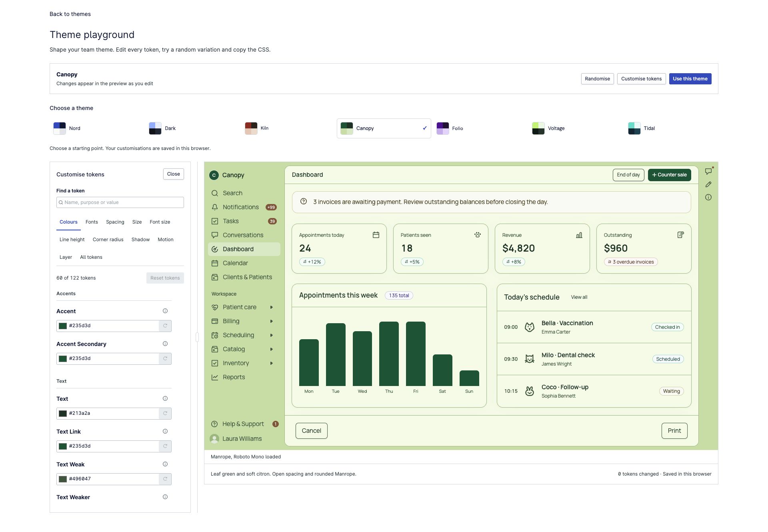768x532 pixels.
Task: Select the Kiln theme
Action: [x=289, y=128]
